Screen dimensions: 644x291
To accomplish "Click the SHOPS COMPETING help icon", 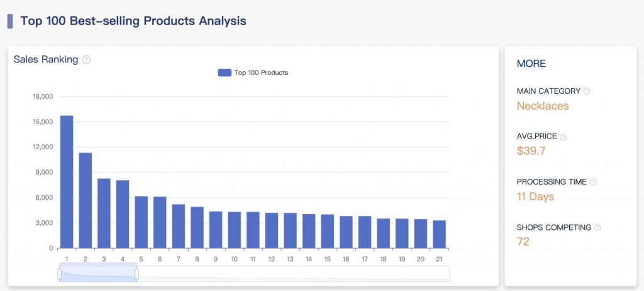I will [x=597, y=227].
